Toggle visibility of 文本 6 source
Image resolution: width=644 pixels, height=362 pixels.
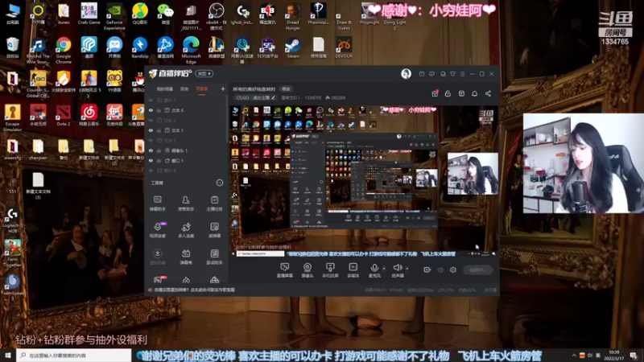pyautogui.click(x=151, y=110)
